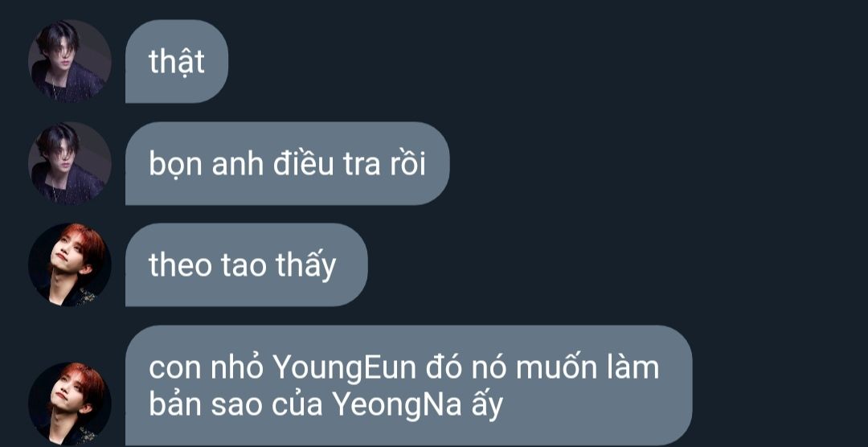Click the name "YeongNa" in the last message
The height and width of the screenshot is (447, 868).
coord(397,405)
